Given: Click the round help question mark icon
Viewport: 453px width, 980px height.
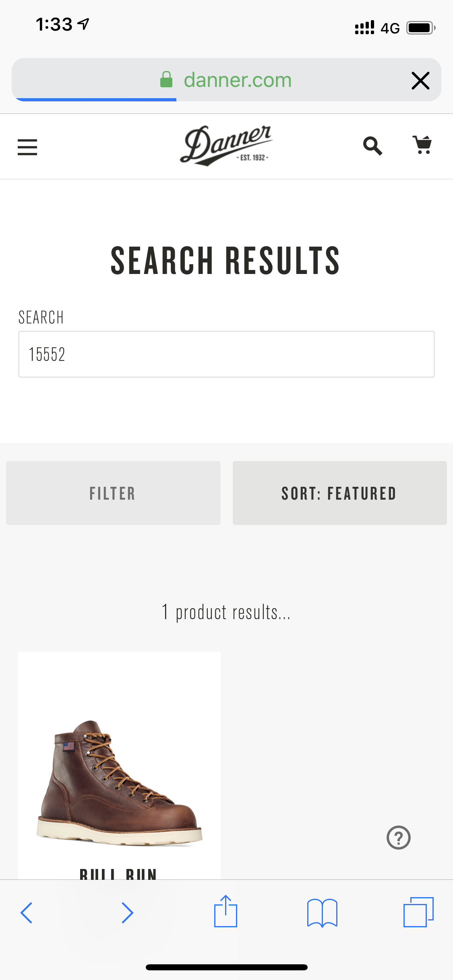Looking at the screenshot, I should pos(398,838).
